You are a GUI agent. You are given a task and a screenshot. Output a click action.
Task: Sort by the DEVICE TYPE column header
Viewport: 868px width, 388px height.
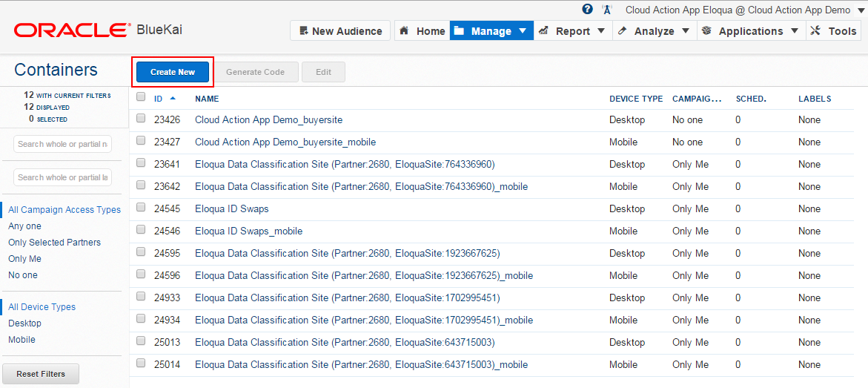(635, 99)
